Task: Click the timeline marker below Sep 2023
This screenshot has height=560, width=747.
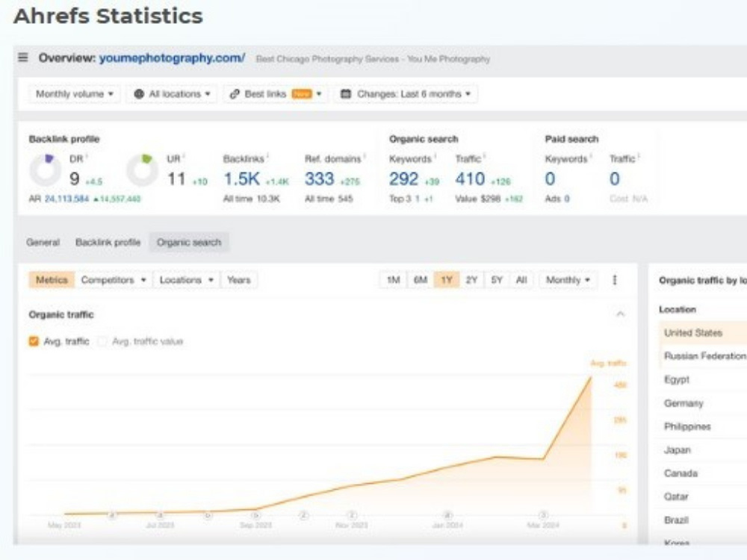Action: (255, 515)
